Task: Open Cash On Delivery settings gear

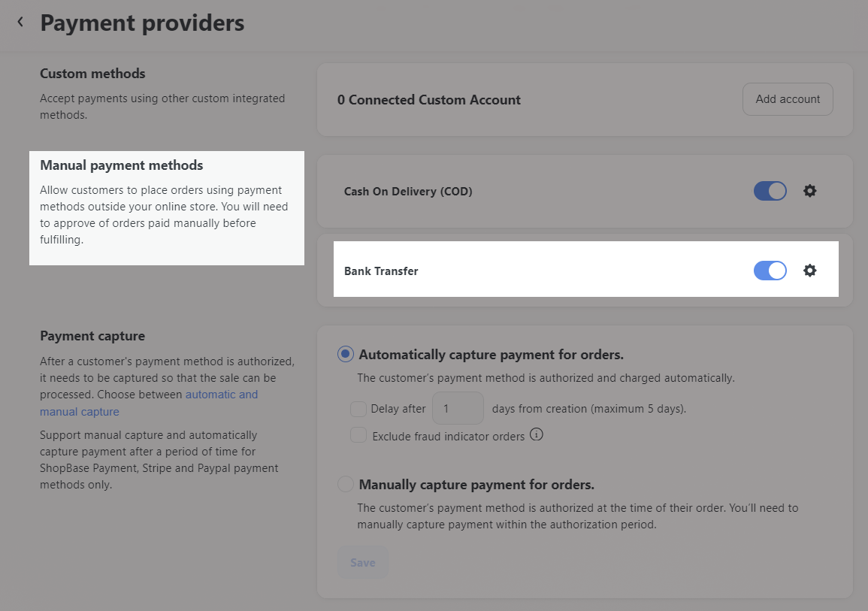Action: [x=809, y=191]
